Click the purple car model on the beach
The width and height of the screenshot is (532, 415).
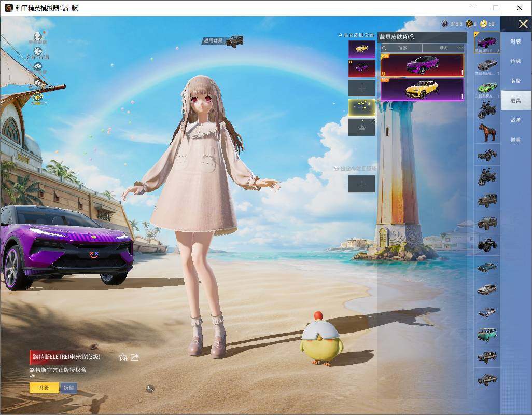pos(66,247)
